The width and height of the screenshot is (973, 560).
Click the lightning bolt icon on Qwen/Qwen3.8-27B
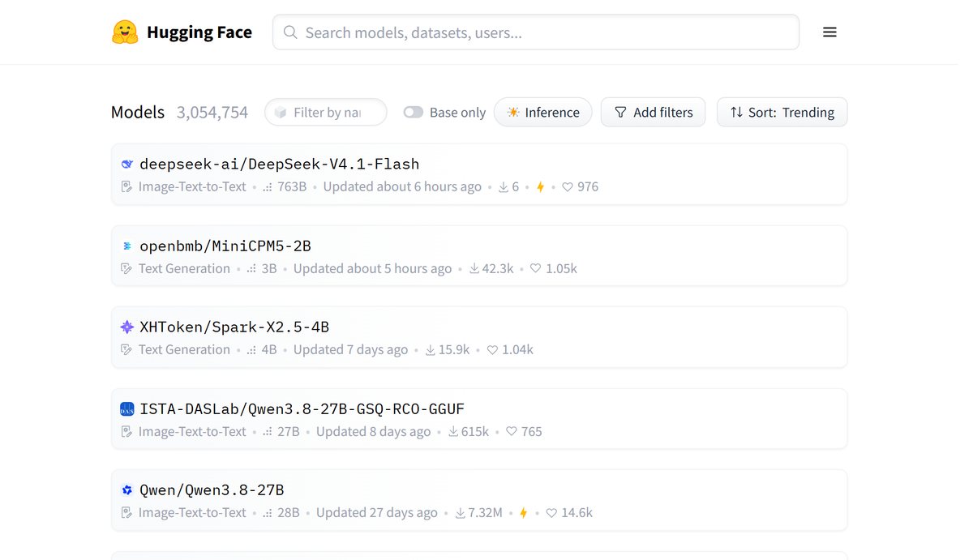point(524,513)
